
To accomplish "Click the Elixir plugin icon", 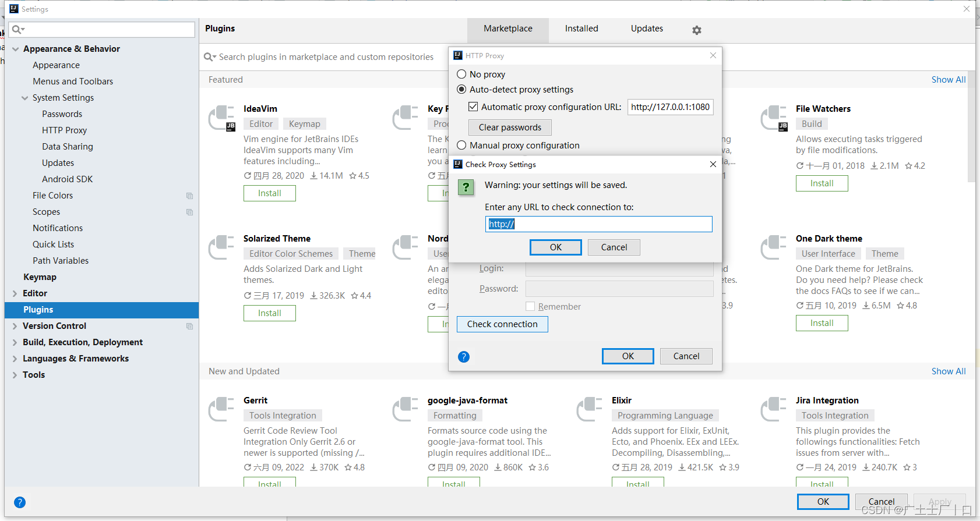I will pyautogui.click(x=590, y=409).
